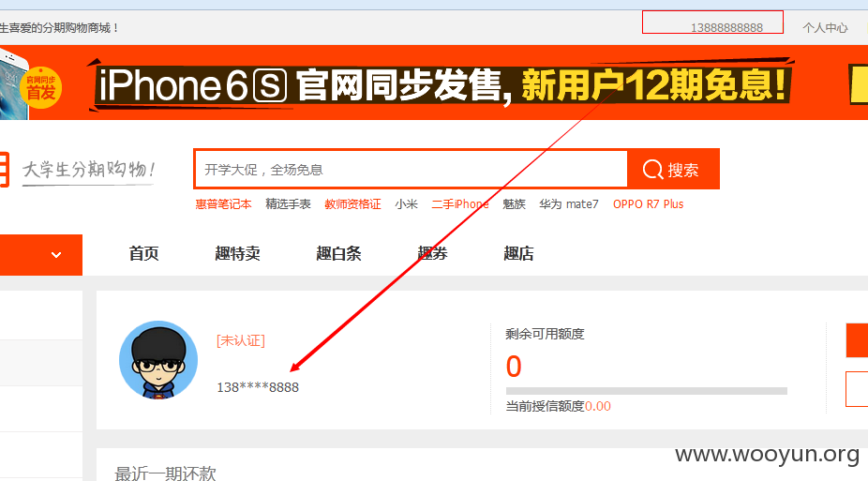The height and width of the screenshot is (481, 868).
Task: Open the 趣券 nav tab
Action: click(x=432, y=253)
